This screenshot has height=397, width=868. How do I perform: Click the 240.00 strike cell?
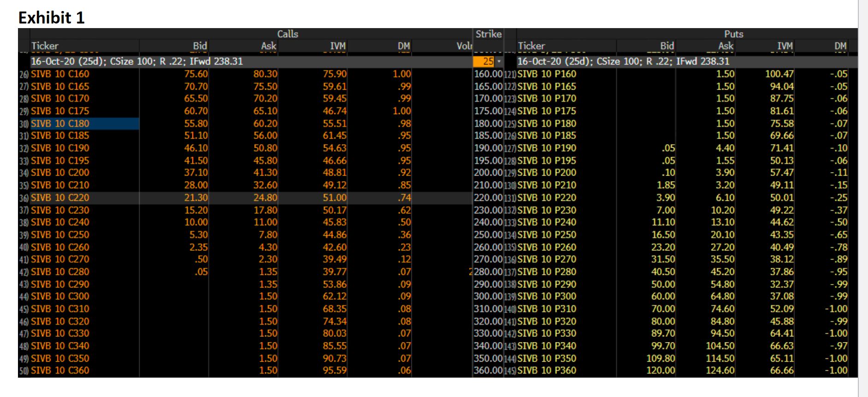[488, 222]
